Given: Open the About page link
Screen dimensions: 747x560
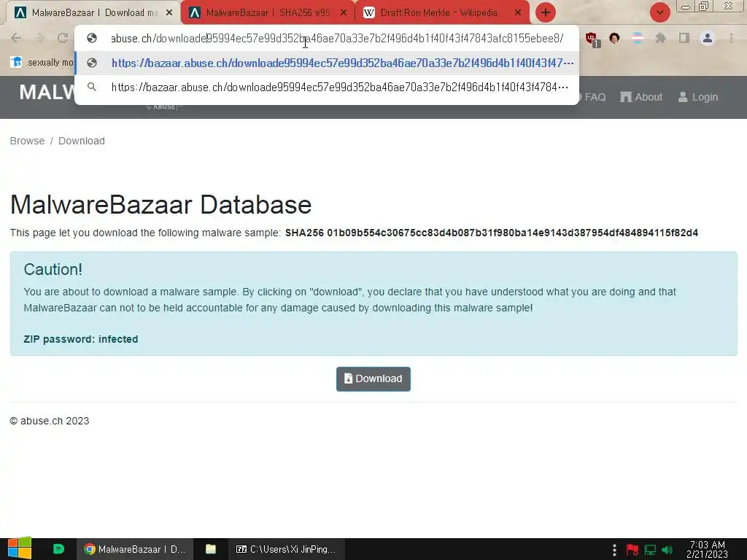Looking at the screenshot, I should pyautogui.click(x=641, y=97).
